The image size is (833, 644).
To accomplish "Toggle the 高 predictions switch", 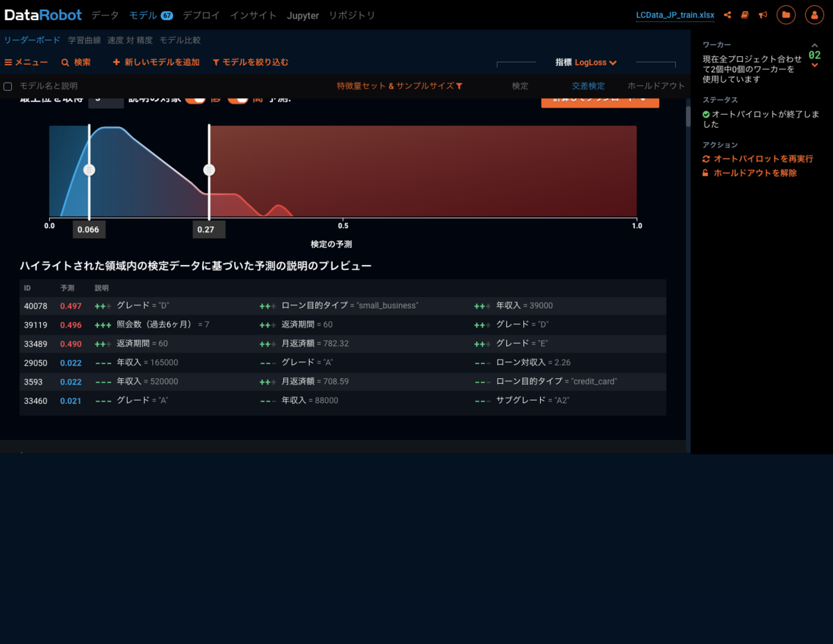I will pyautogui.click(x=238, y=99).
